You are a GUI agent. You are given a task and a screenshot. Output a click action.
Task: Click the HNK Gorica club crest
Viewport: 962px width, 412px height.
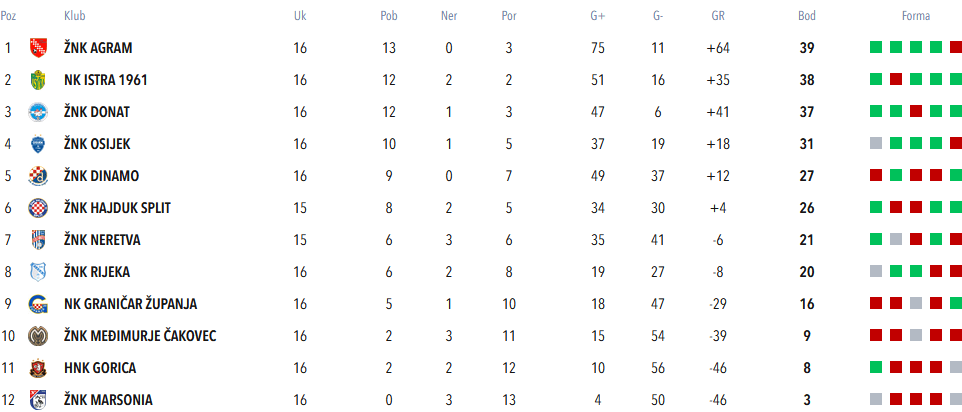(x=38, y=368)
